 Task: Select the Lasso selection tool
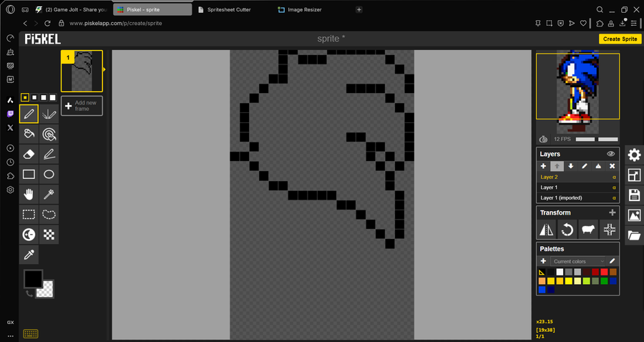click(x=49, y=215)
